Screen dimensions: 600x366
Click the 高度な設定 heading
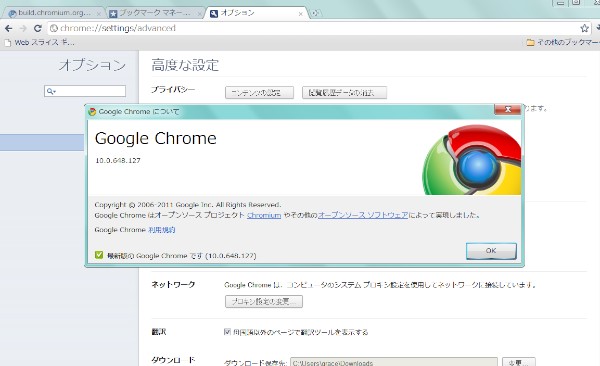click(185, 65)
